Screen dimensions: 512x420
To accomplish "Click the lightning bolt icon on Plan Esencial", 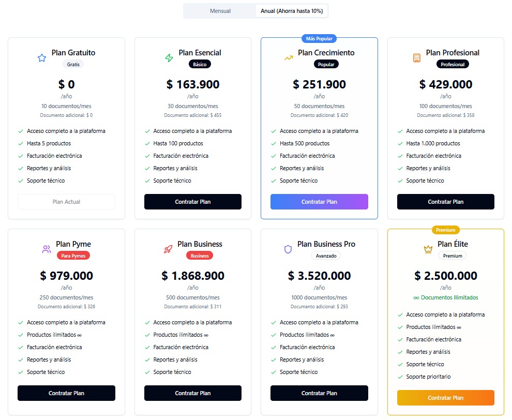I will [x=169, y=58].
